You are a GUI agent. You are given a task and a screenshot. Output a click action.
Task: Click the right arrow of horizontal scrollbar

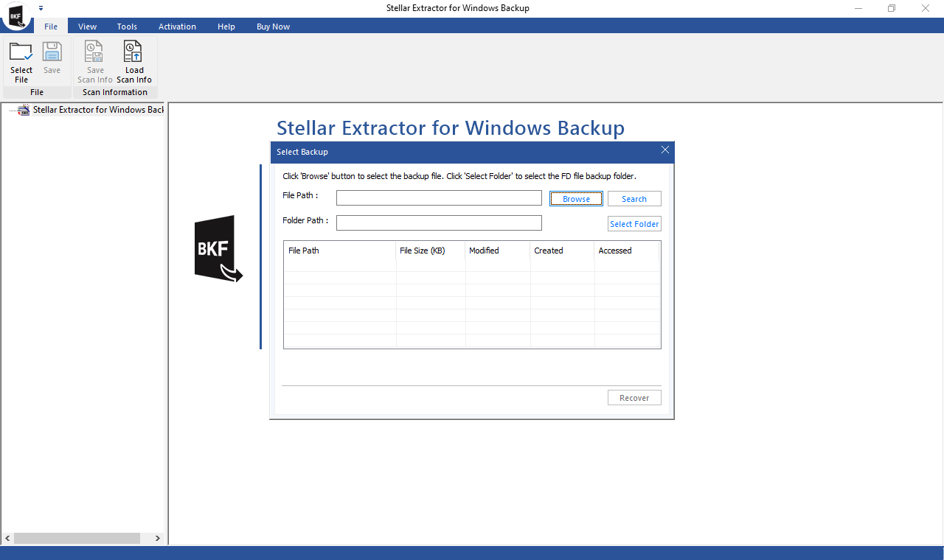157,539
